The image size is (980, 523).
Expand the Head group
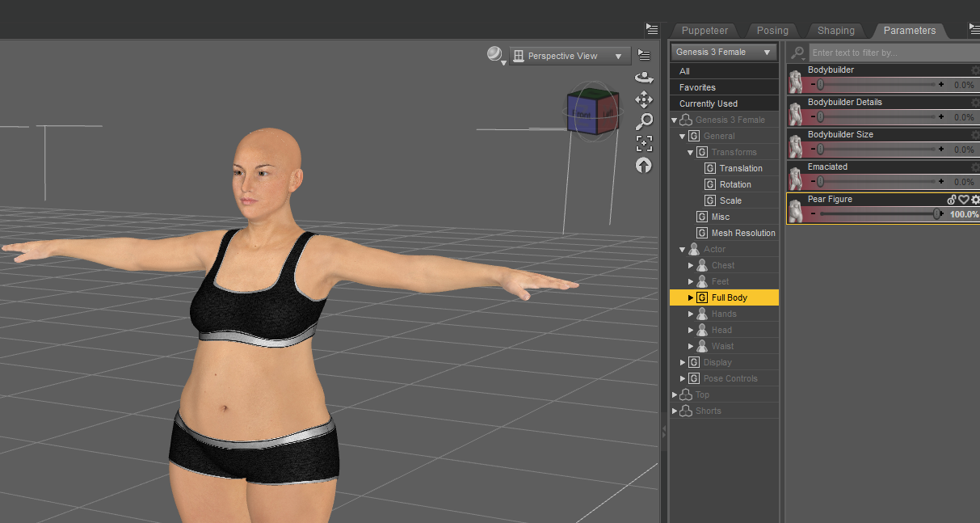point(691,330)
